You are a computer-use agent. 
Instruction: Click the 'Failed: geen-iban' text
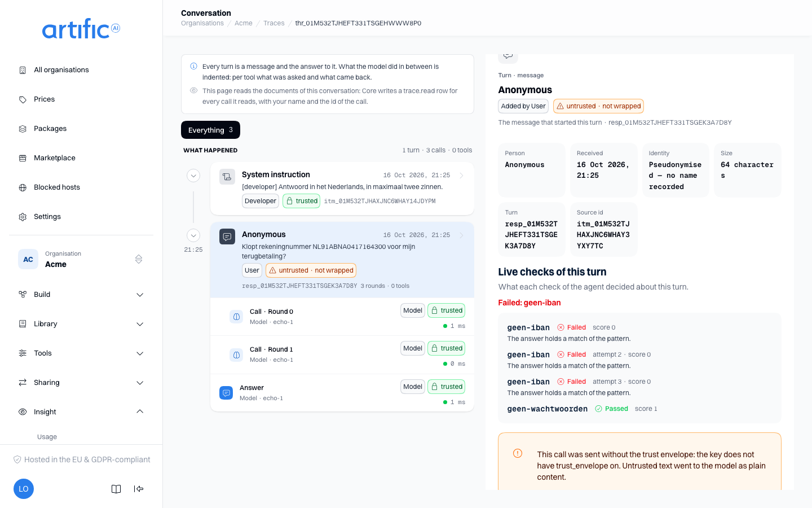tap(529, 303)
